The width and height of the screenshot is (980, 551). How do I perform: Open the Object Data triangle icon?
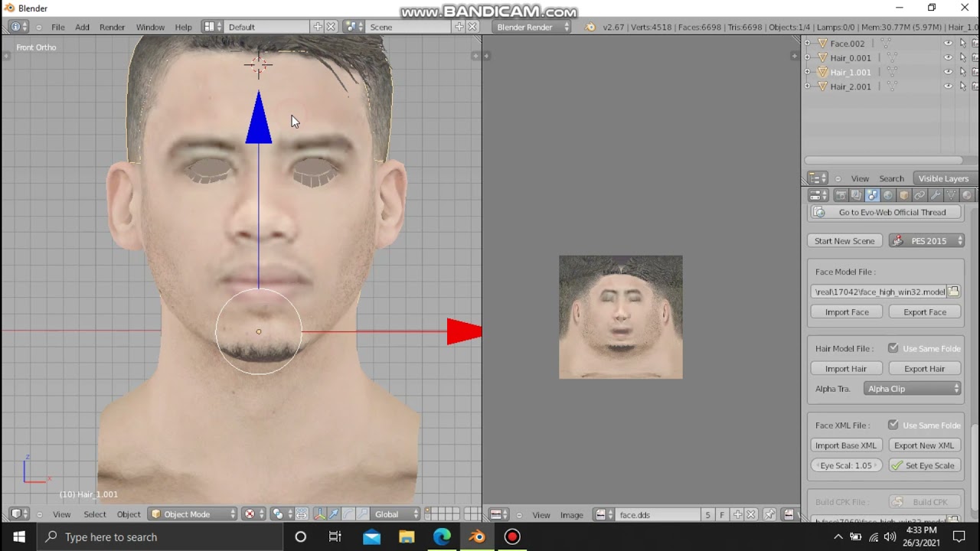pyautogui.click(x=951, y=195)
